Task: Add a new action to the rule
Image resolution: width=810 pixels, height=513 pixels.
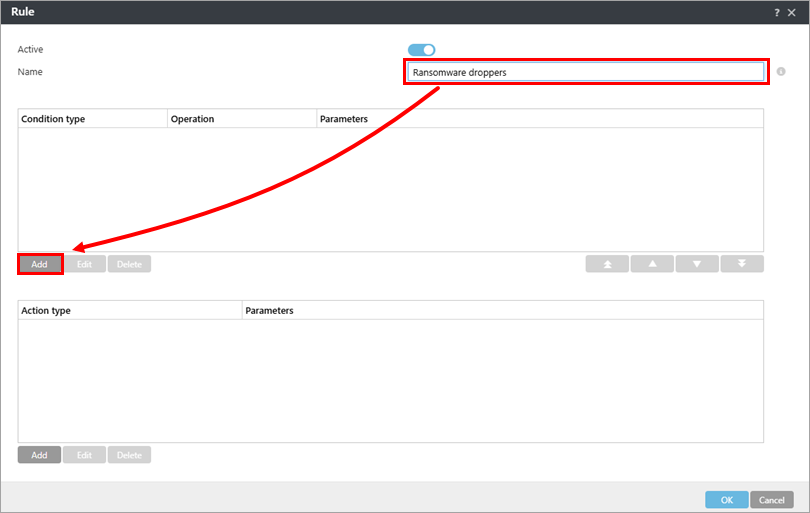Action: (40, 455)
